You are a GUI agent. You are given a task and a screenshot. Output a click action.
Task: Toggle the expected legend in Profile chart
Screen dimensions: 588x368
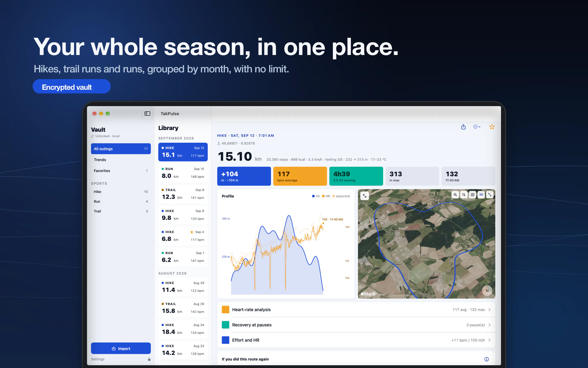click(341, 196)
